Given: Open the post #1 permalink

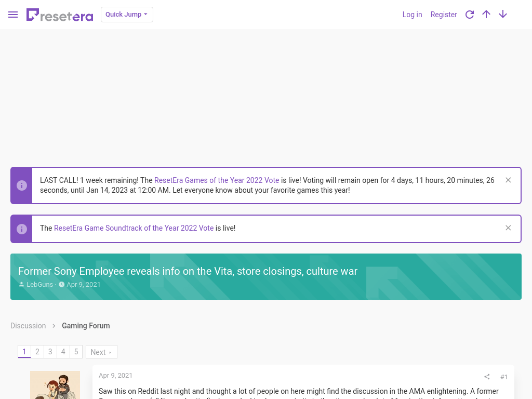Looking at the screenshot, I should coord(504,377).
